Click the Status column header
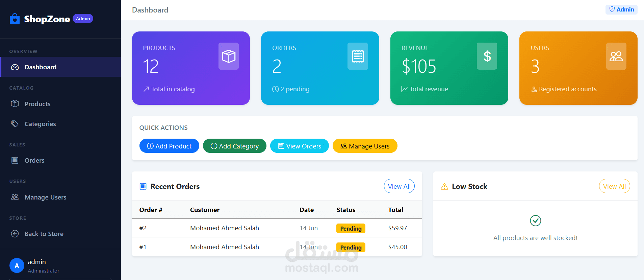The height and width of the screenshot is (280, 644). tap(346, 210)
